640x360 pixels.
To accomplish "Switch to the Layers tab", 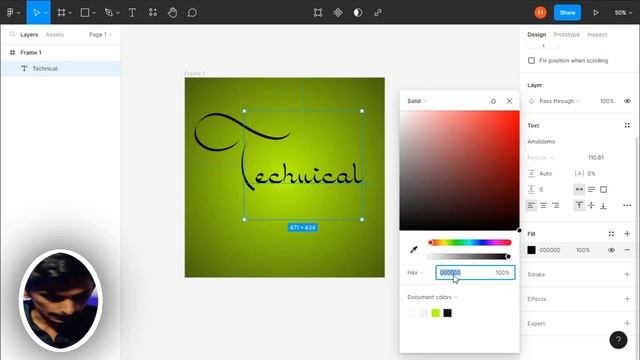I will coord(29,35).
